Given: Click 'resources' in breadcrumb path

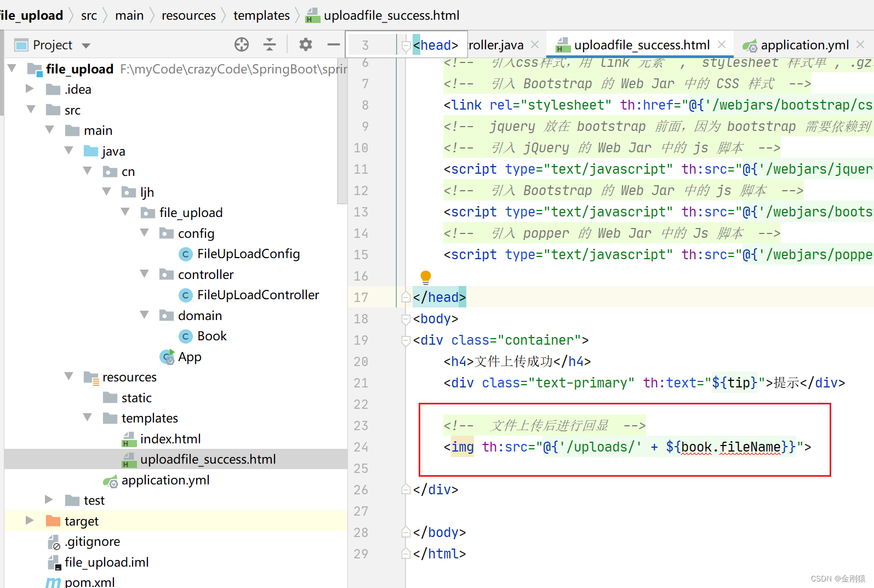Looking at the screenshot, I should coord(188,15).
